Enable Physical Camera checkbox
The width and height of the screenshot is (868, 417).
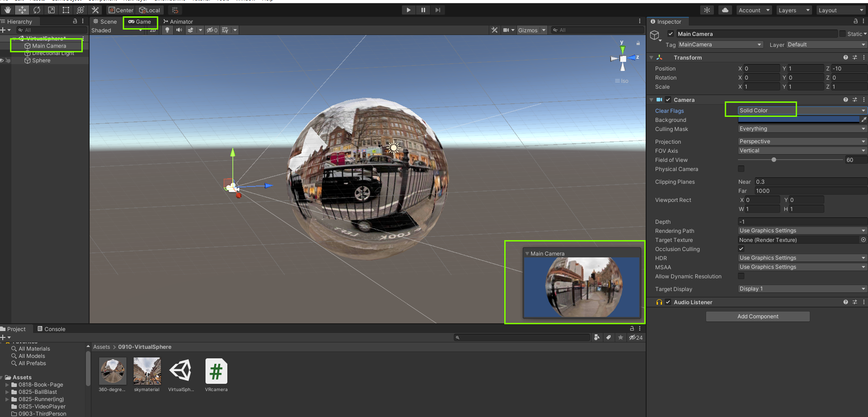click(741, 169)
